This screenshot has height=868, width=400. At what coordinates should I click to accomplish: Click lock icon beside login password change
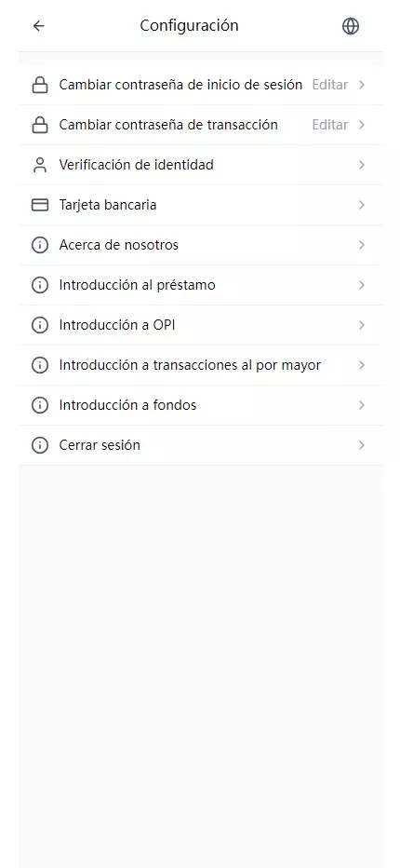(x=40, y=85)
